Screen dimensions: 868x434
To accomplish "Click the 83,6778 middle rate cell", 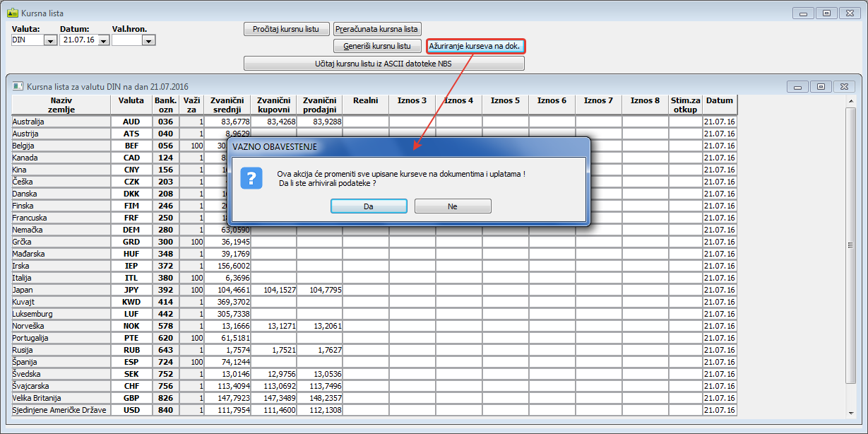I will 227,122.
